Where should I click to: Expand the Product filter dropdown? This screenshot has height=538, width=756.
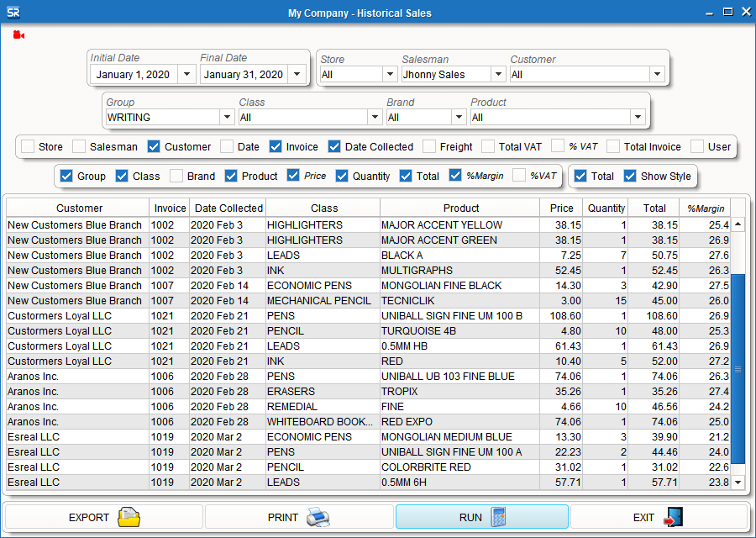pos(638,117)
